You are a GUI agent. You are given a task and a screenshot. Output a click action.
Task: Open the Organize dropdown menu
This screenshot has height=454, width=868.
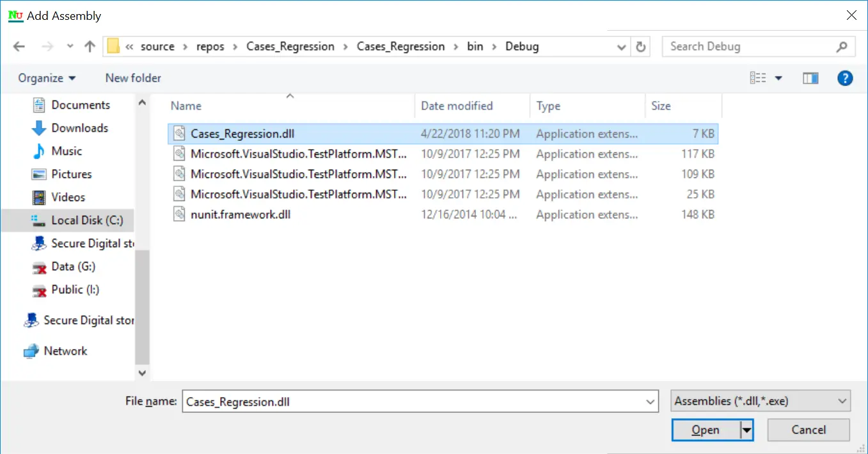pos(47,77)
